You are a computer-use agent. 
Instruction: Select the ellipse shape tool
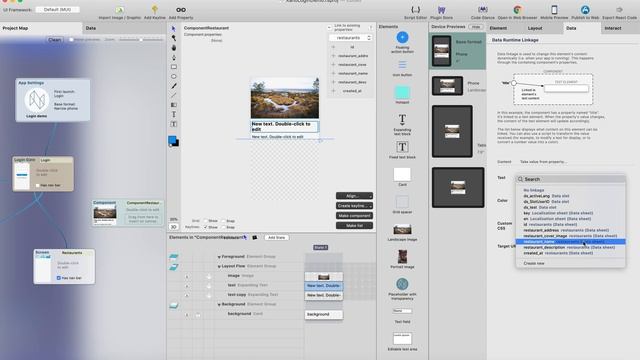pos(173,76)
